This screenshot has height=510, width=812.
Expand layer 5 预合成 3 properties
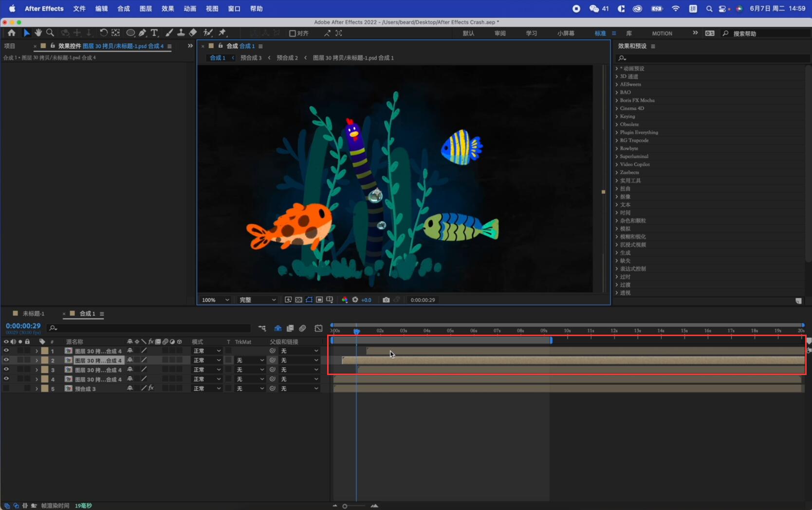[37, 388]
